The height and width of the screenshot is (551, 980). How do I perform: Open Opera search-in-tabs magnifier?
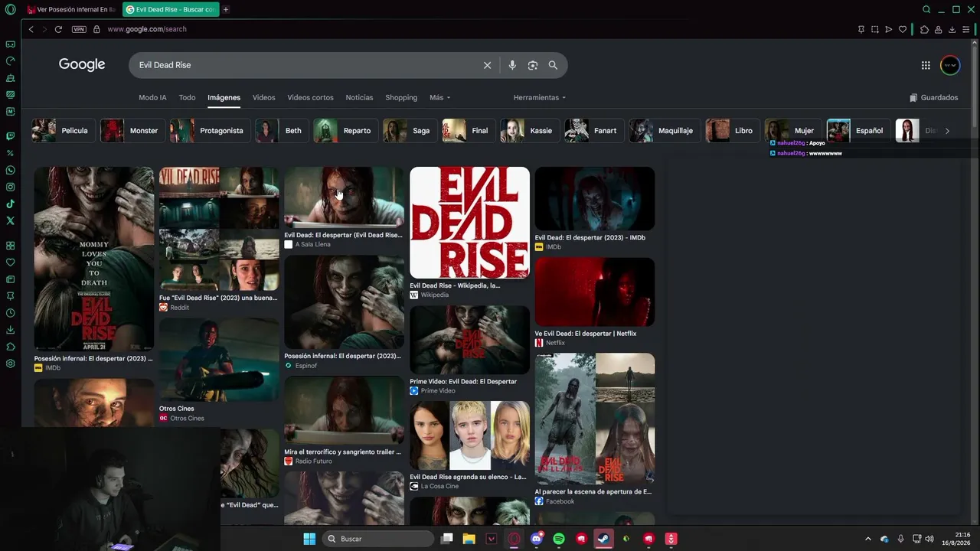pyautogui.click(x=926, y=9)
